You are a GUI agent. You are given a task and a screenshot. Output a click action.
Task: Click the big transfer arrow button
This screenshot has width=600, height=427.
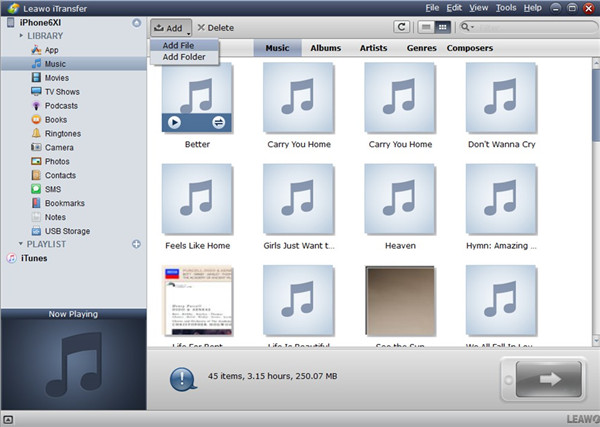pos(542,380)
